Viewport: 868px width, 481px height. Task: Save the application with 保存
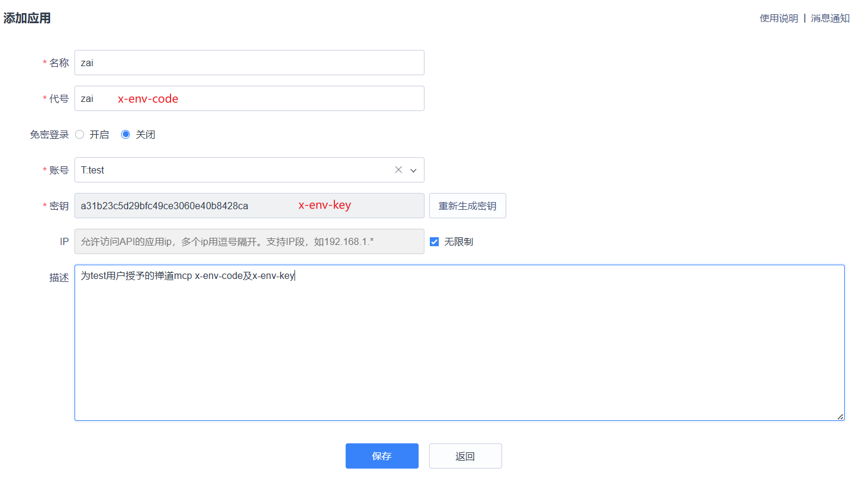pyautogui.click(x=382, y=456)
